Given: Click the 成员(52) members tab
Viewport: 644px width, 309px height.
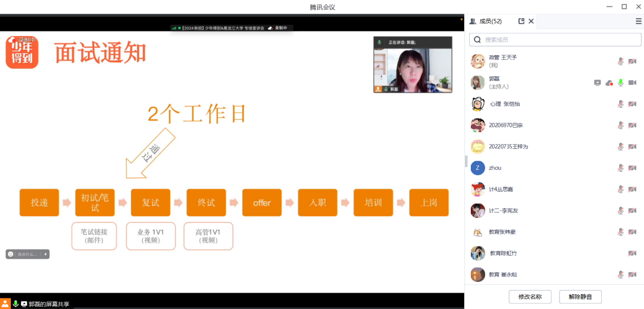Looking at the screenshot, I should 486,21.
